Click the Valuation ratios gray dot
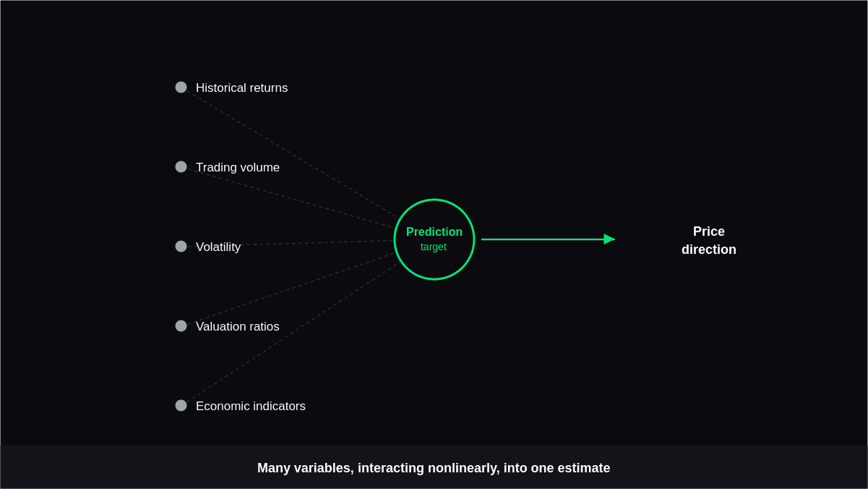 click(181, 326)
